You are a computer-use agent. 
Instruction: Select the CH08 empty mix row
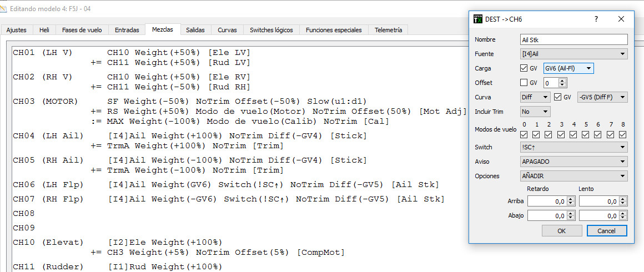24,214
